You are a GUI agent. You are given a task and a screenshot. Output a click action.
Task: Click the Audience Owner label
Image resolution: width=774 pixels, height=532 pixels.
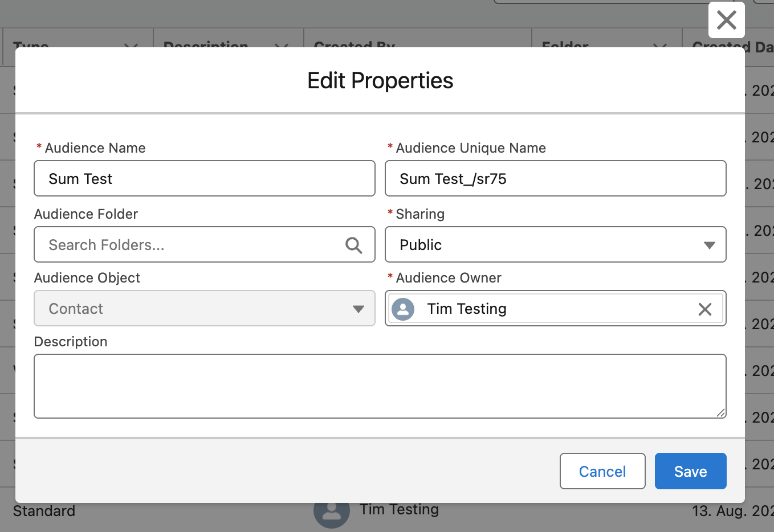pos(449,278)
